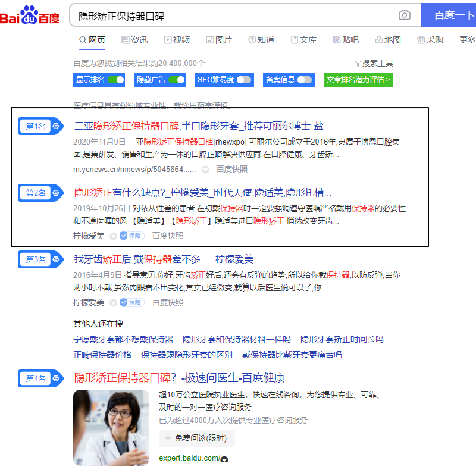Open expert.baidu.com link
The height and width of the screenshot is (476, 476).
click(189, 458)
